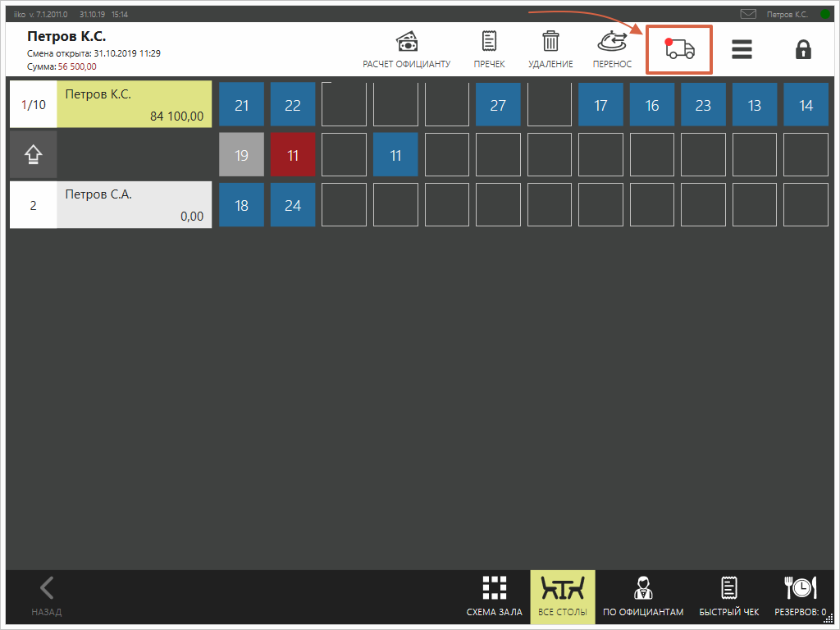
Task: Open the Резервов reservations button
Action: [x=801, y=596]
